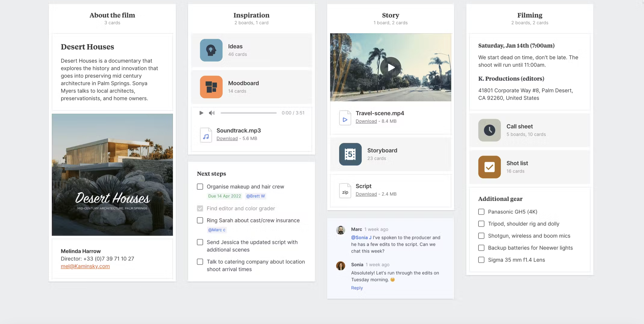Play the Travel-scene video
Viewport: 644px width, 324px height.
pyautogui.click(x=390, y=67)
